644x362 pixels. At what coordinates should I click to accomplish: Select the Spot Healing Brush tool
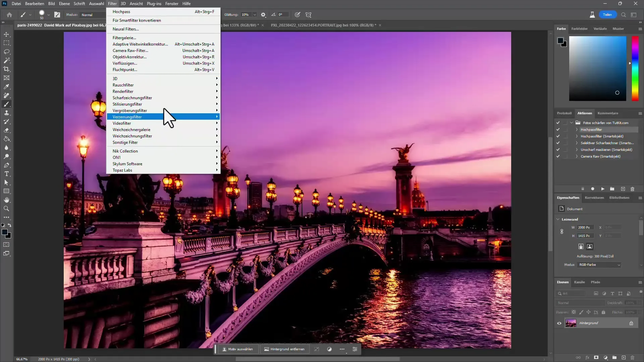click(x=6, y=96)
